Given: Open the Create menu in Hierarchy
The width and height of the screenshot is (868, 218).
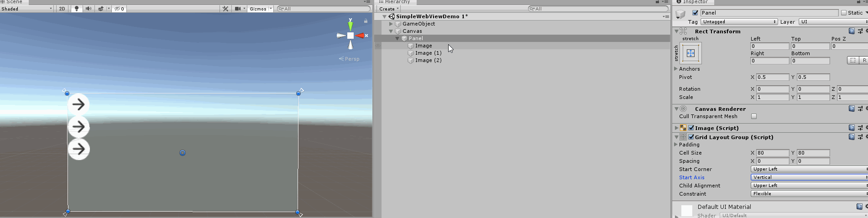Looking at the screenshot, I should [x=389, y=9].
